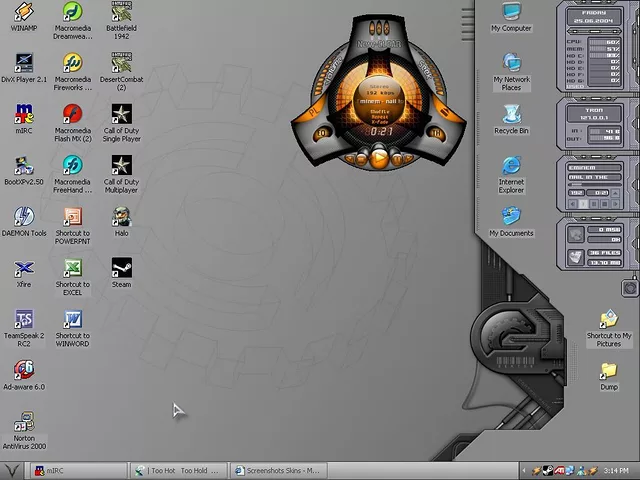Toggle Repeat in the Winamp player

point(381,117)
